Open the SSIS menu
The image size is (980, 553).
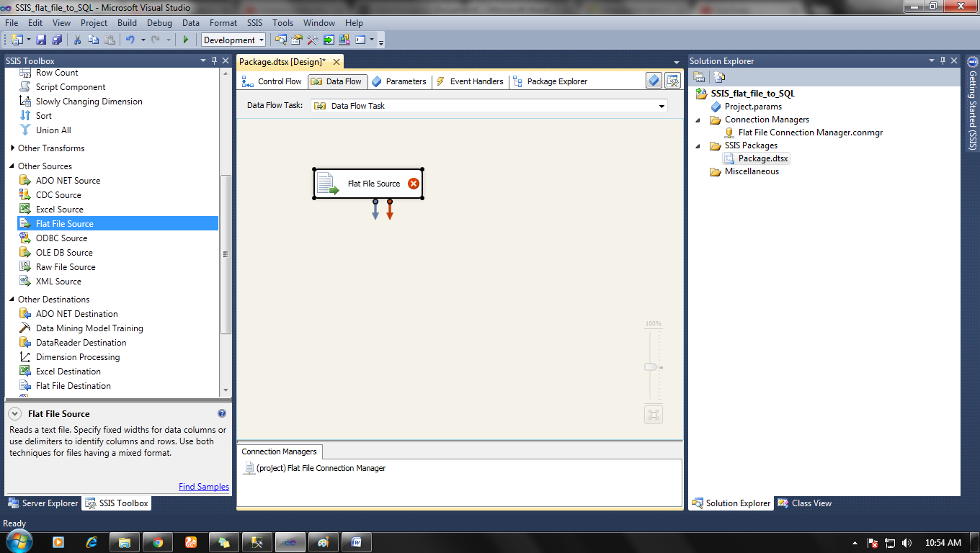[x=254, y=23]
